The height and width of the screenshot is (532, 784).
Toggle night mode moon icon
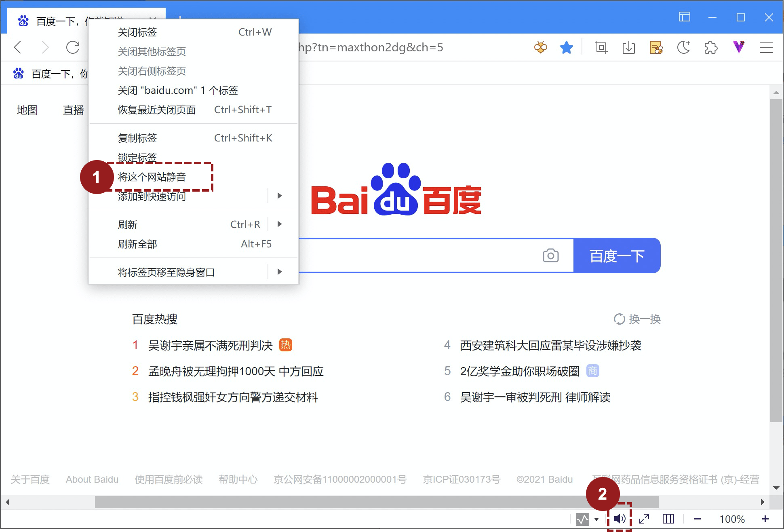(x=684, y=47)
